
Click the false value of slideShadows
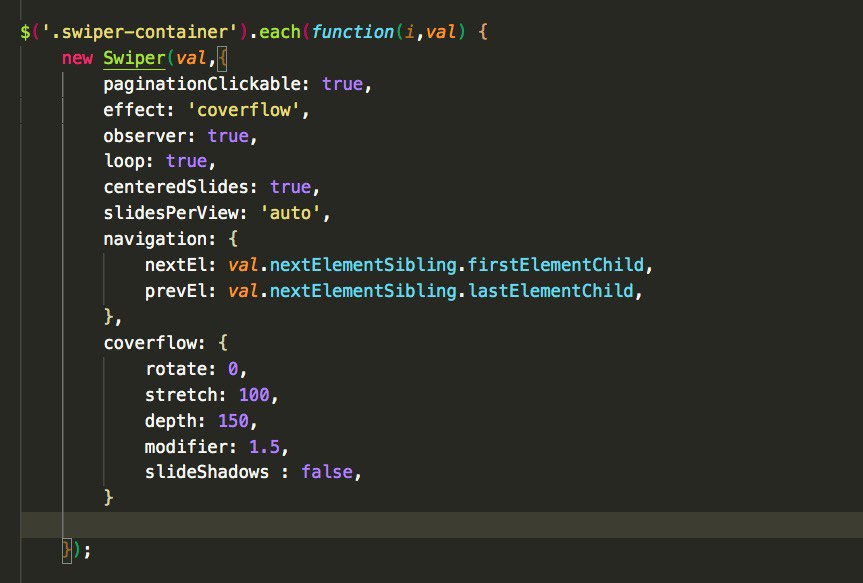coord(327,472)
